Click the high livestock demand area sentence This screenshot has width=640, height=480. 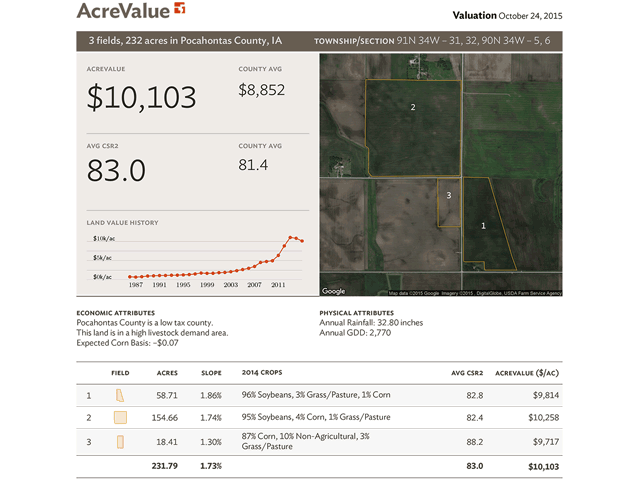(152, 333)
